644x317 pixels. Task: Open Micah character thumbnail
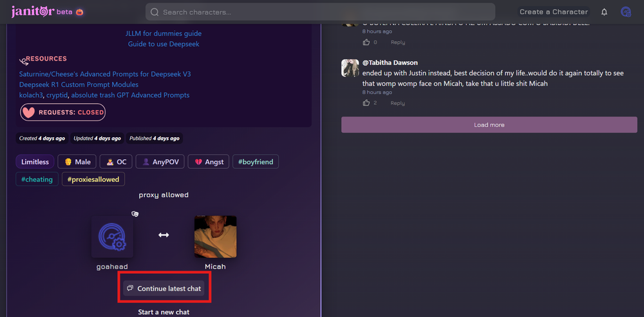coord(215,236)
